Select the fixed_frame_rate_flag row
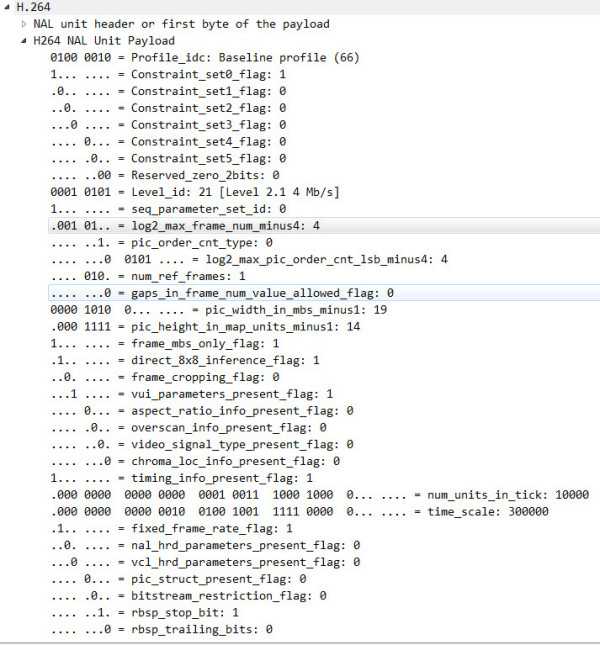This screenshot has width=600, height=645. (x=171, y=529)
